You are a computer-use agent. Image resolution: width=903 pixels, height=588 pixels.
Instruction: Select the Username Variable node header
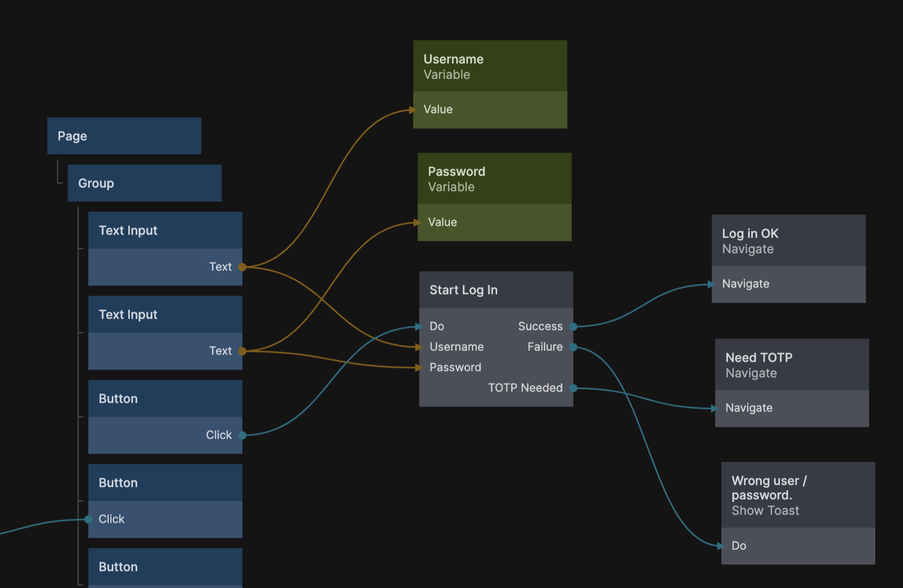[x=489, y=66]
